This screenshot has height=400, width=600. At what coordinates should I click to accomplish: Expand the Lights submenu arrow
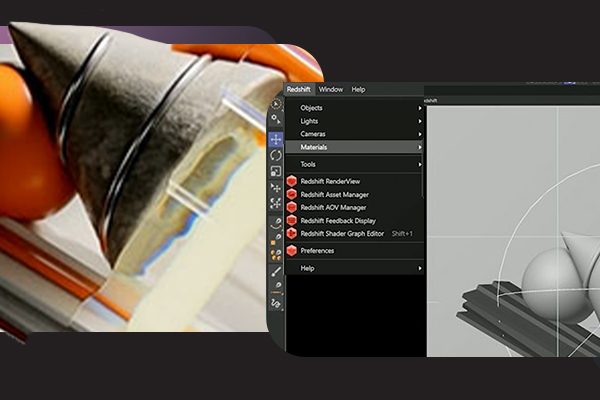420,121
